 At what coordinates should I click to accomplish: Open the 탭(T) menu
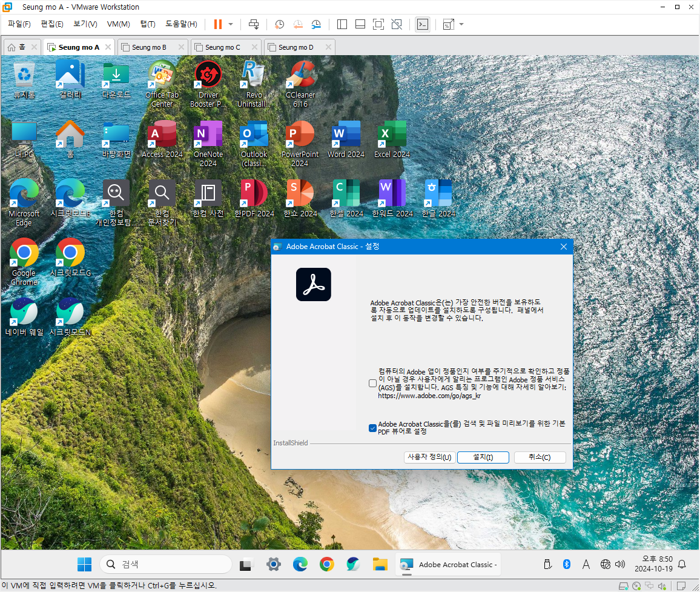click(148, 24)
